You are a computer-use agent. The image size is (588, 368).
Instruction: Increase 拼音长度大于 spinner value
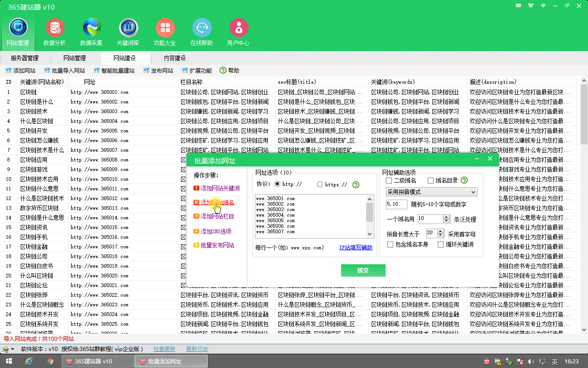coord(441,231)
